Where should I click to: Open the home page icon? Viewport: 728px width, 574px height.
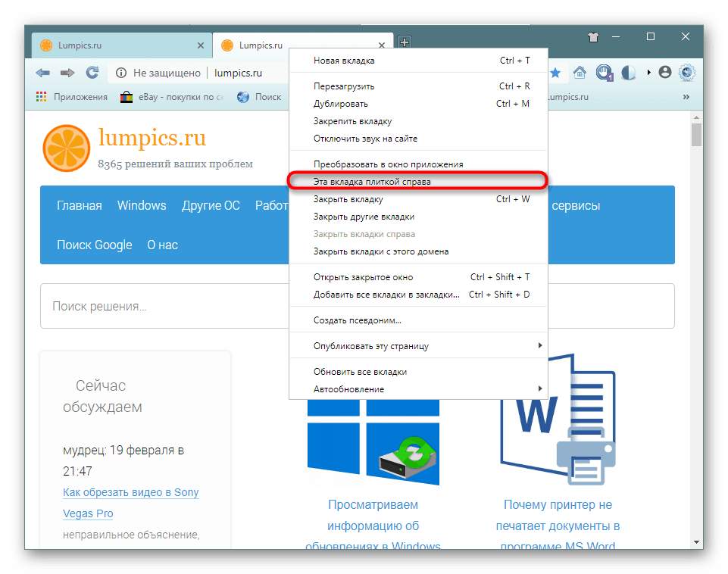tap(580, 73)
